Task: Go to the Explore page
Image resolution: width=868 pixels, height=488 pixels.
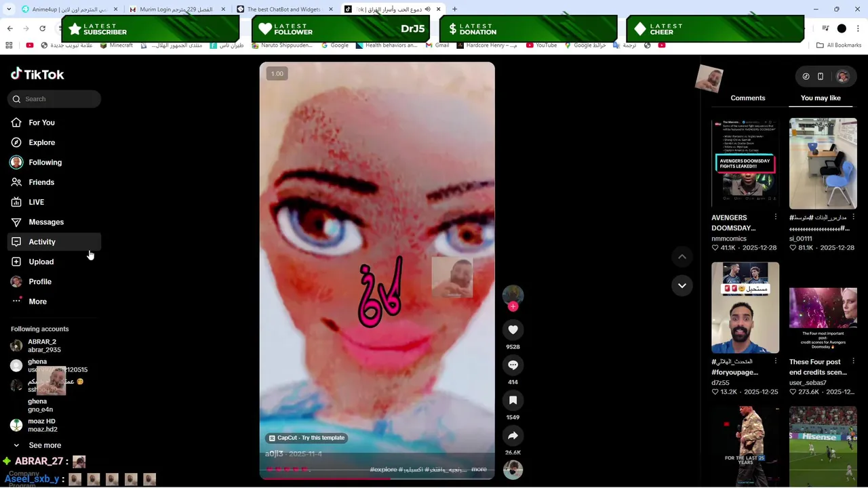Action: [54, 142]
